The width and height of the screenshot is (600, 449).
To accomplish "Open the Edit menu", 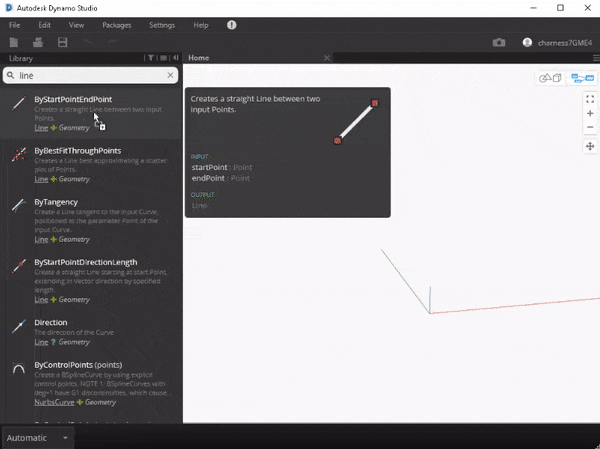I will 44,25.
